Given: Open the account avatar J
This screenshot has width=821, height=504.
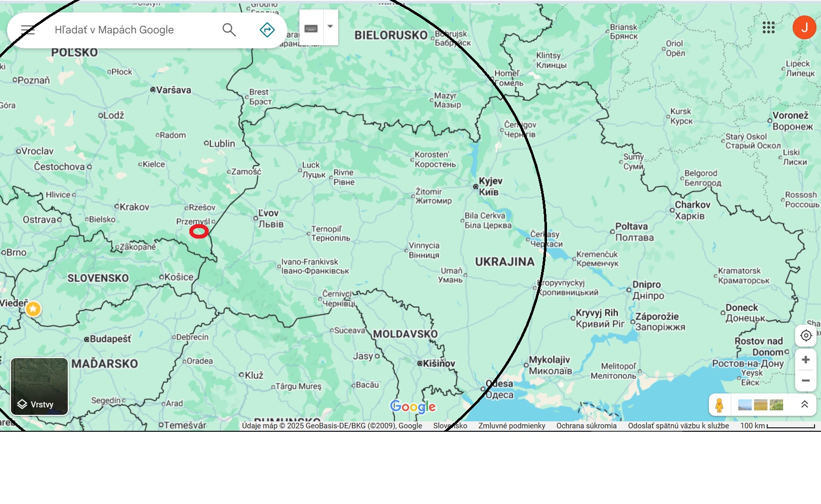Looking at the screenshot, I should tap(804, 27).
